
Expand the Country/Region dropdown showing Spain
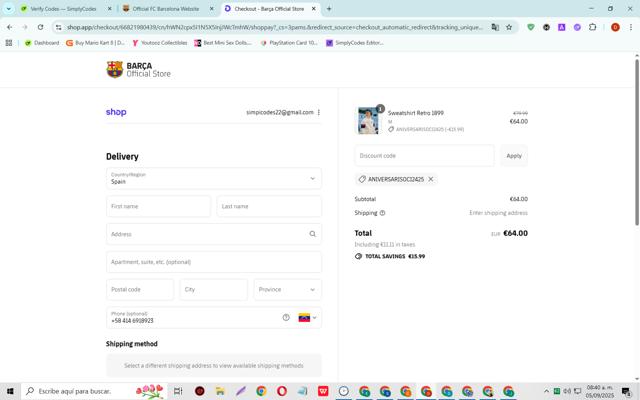coord(214,178)
